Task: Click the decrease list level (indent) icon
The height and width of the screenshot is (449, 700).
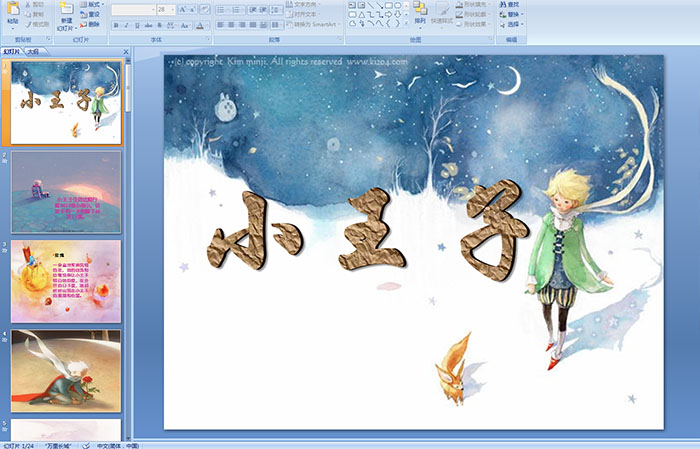Action: tap(253, 9)
